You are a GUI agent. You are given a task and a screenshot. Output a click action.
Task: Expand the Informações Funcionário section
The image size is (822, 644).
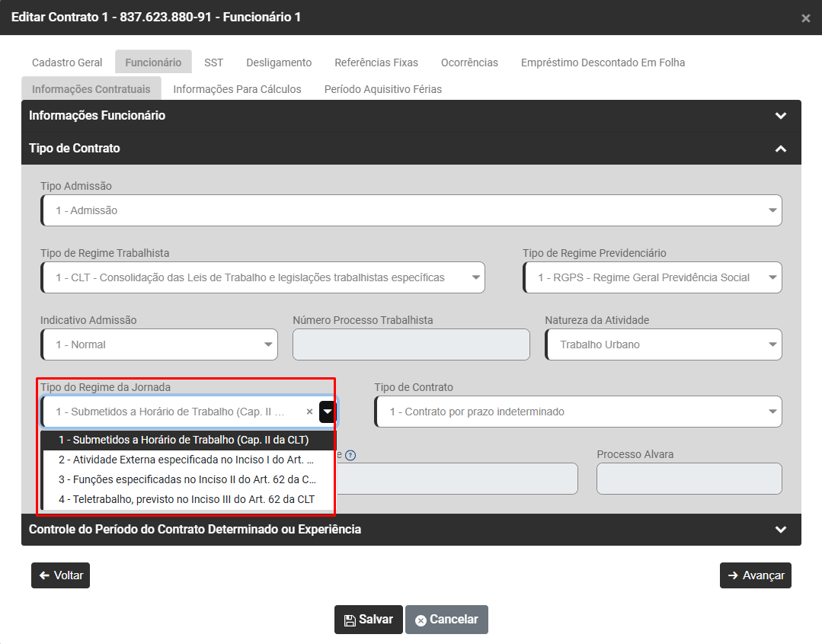click(780, 116)
